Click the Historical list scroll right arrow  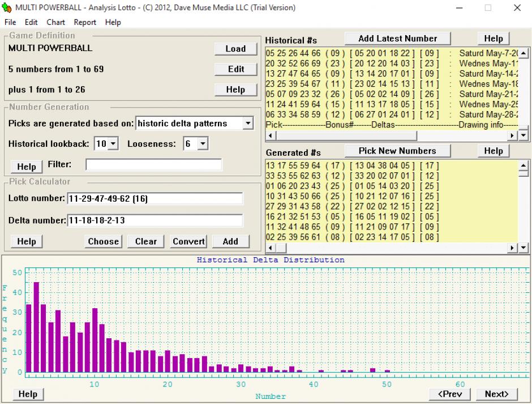(x=512, y=135)
